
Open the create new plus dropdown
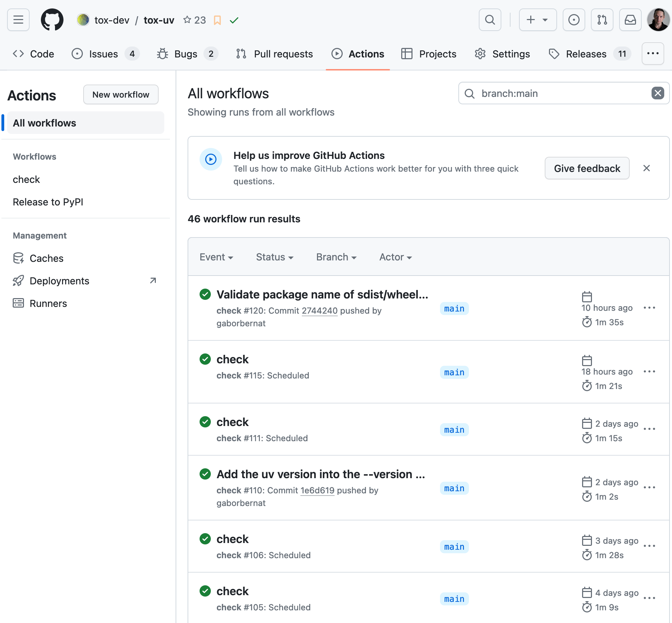click(537, 20)
